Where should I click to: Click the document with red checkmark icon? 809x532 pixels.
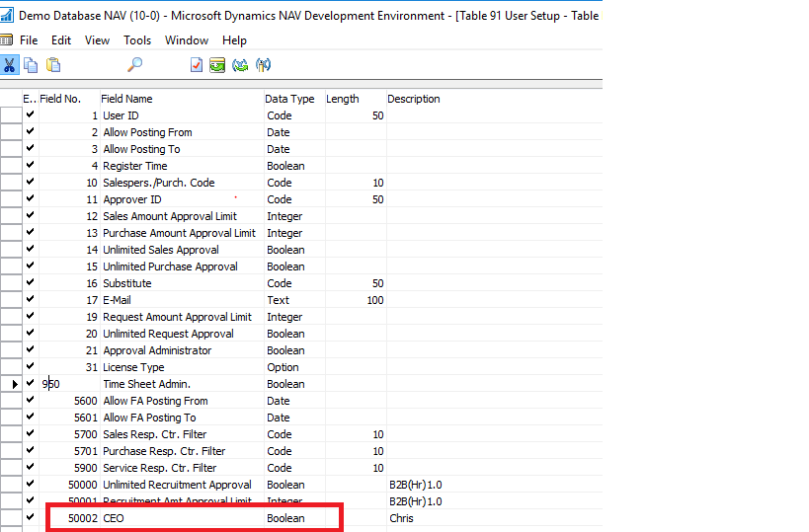(x=196, y=65)
